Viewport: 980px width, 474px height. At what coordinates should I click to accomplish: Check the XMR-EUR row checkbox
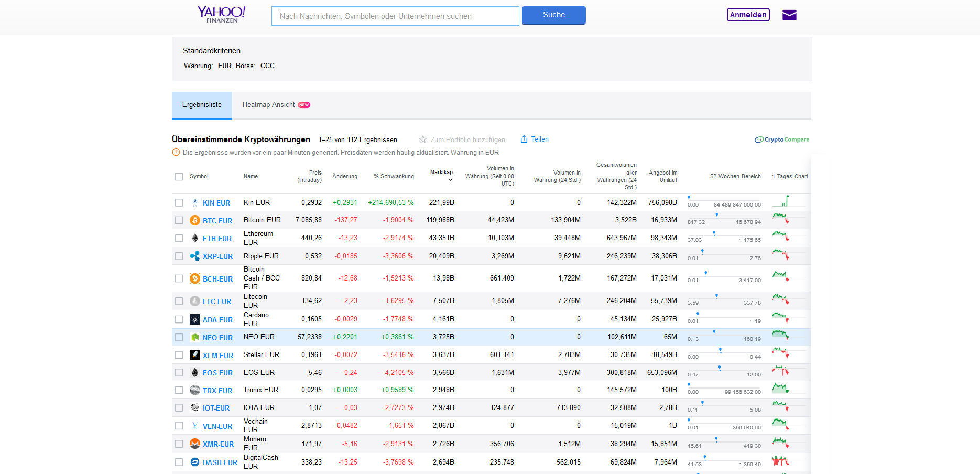click(179, 444)
